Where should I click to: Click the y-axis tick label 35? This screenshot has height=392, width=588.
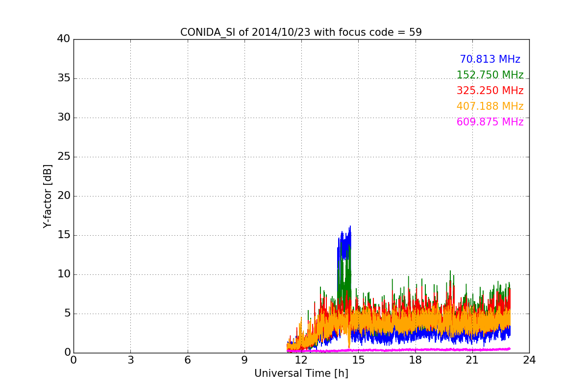pyautogui.click(x=64, y=78)
